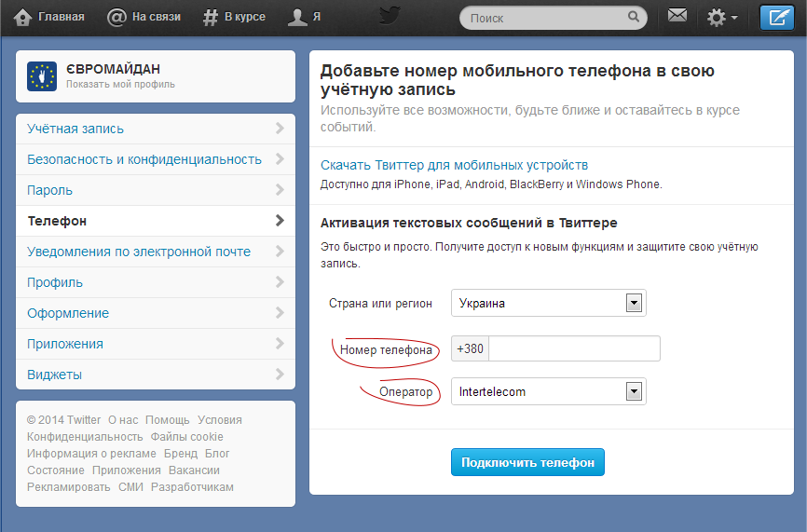807x532 pixels.
Task: Click Главная text in top bar
Action: click(62, 17)
